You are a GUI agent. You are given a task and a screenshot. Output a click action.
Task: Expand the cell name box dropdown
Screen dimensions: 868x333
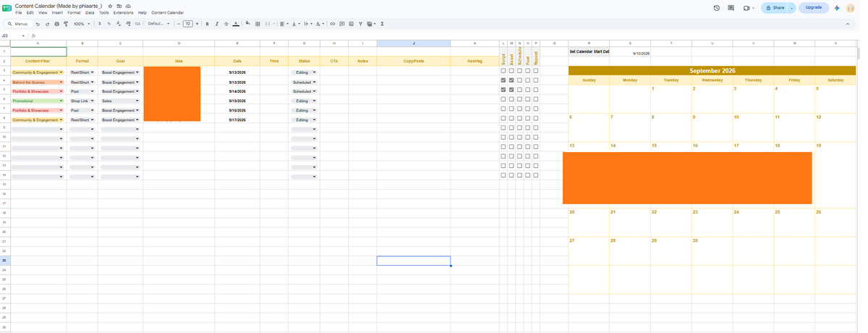tap(23, 35)
